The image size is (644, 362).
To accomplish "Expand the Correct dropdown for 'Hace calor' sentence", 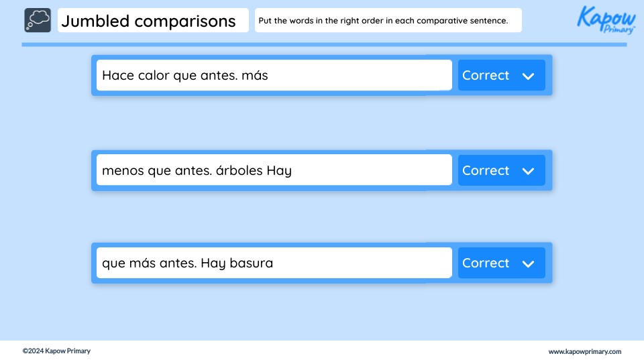I will click(502, 75).
